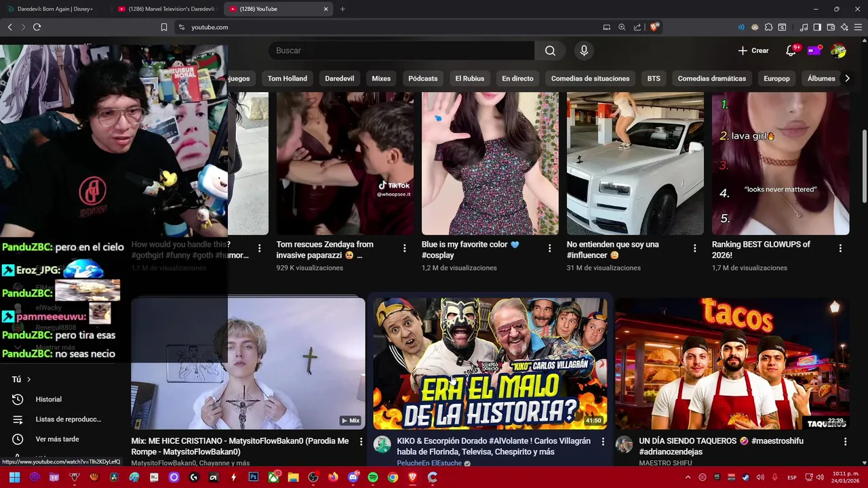Open the tacos TAQUEROS video thumbnail
The image size is (868, 488).
(x=732, y=363)
